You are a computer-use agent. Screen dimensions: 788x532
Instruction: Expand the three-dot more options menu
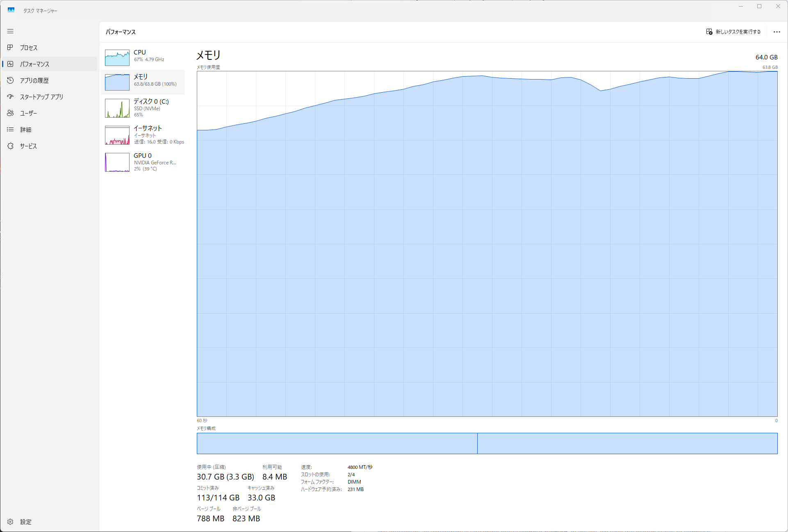(777, 32)
